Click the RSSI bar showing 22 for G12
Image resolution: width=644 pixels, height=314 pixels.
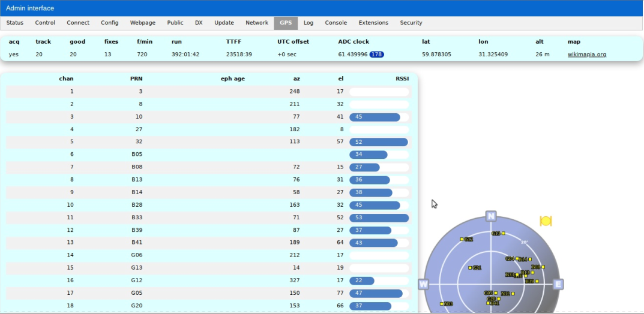pyautogui.click(x=361, y=280)
